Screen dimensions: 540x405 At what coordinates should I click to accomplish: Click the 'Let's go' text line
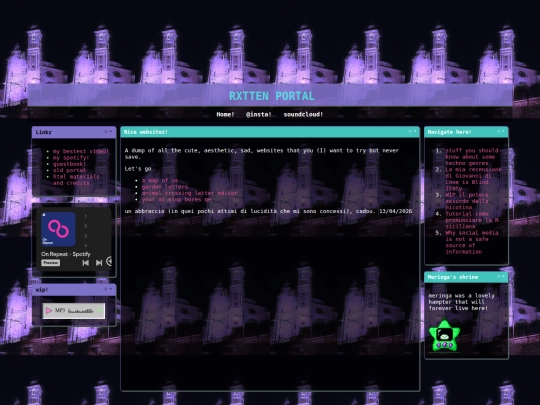coord(138,169)
